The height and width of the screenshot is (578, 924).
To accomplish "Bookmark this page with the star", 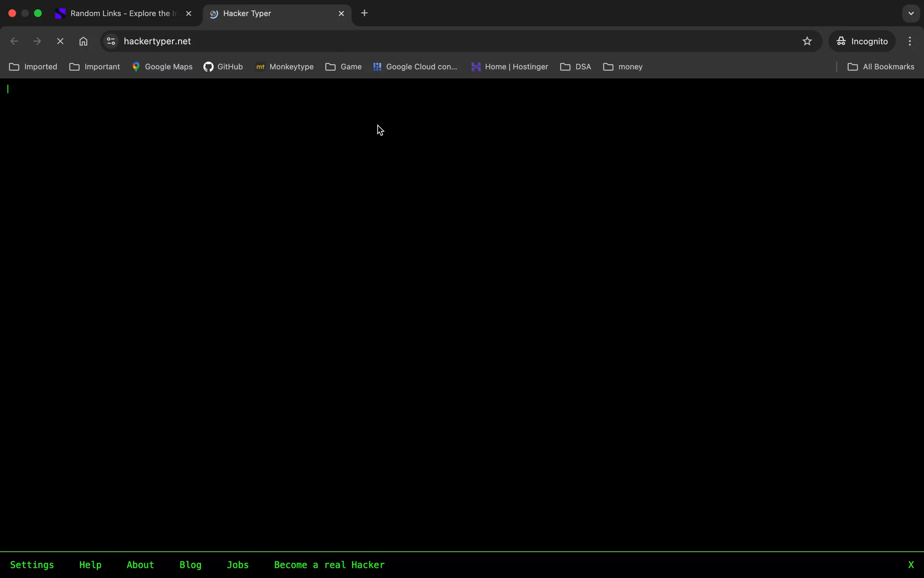I will 807,41.
